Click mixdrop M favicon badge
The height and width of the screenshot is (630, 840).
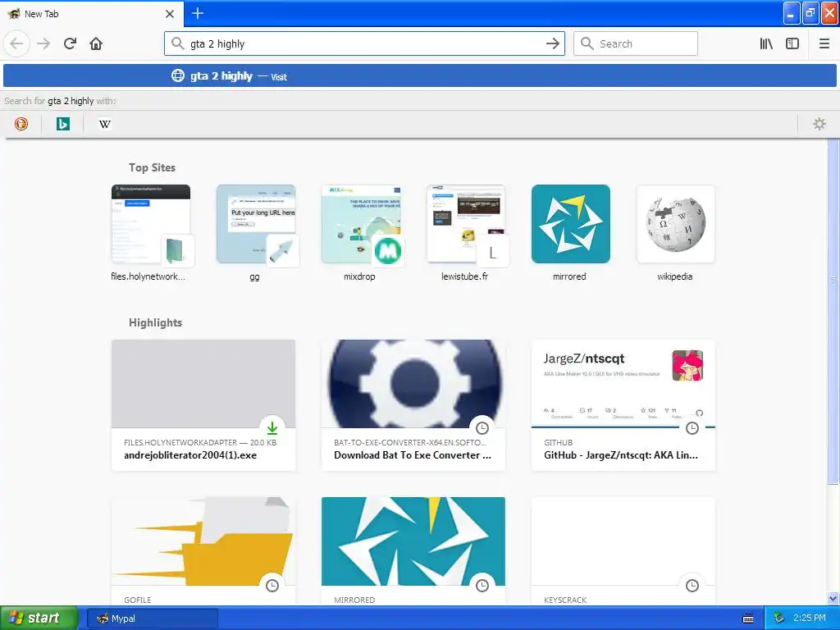click(x=388, y=250)
